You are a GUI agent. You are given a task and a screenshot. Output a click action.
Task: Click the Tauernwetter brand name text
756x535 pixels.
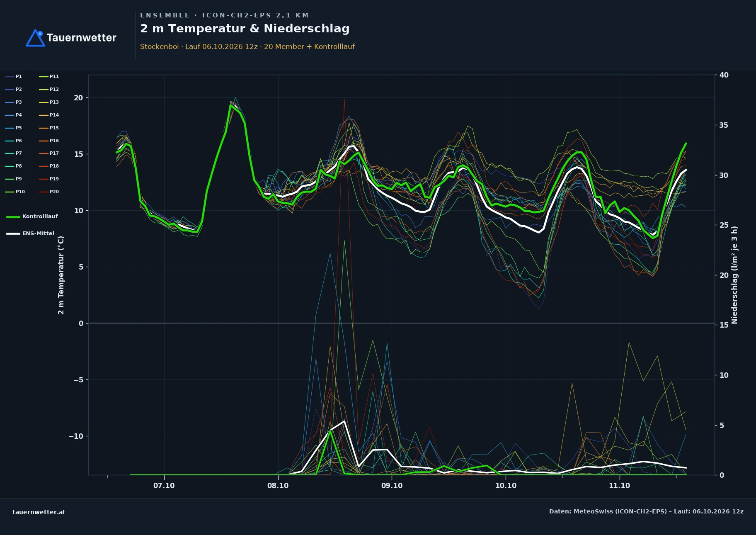(82, 38)
